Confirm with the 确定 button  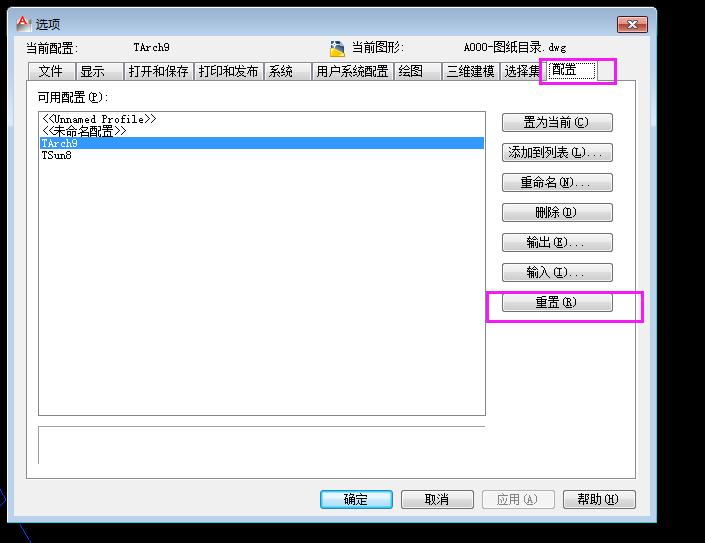click(356, 499)
